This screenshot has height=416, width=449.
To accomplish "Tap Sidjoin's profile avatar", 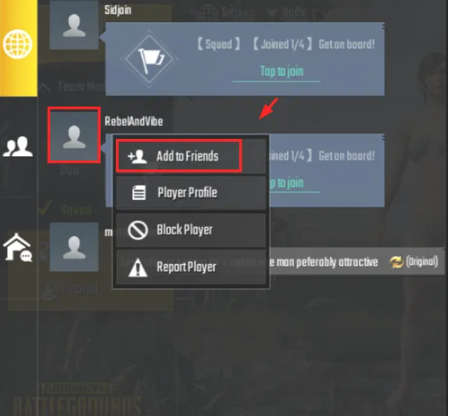I will (x=74, y=25).
